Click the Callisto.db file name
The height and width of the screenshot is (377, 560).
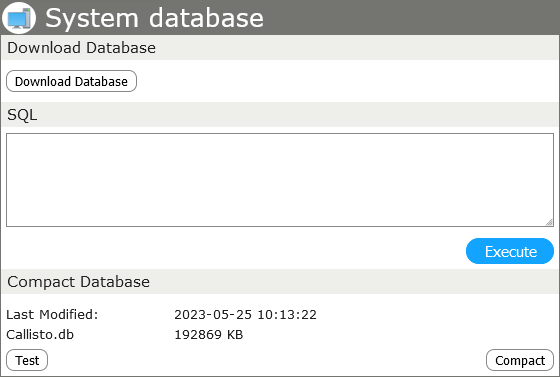click(40, 335)
